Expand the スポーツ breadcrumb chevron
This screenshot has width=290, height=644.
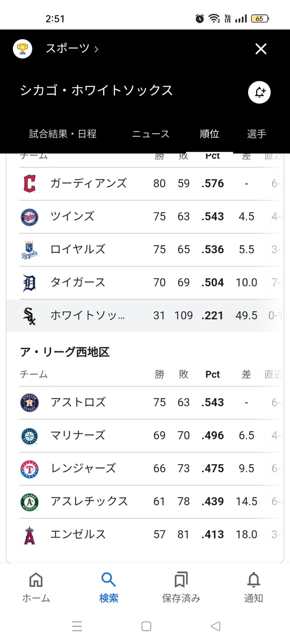coord(96,49)
